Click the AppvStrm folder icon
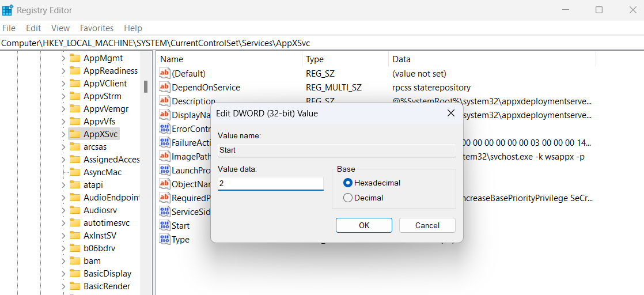This screenshot has width=644, height=295. tap(75, 96)
